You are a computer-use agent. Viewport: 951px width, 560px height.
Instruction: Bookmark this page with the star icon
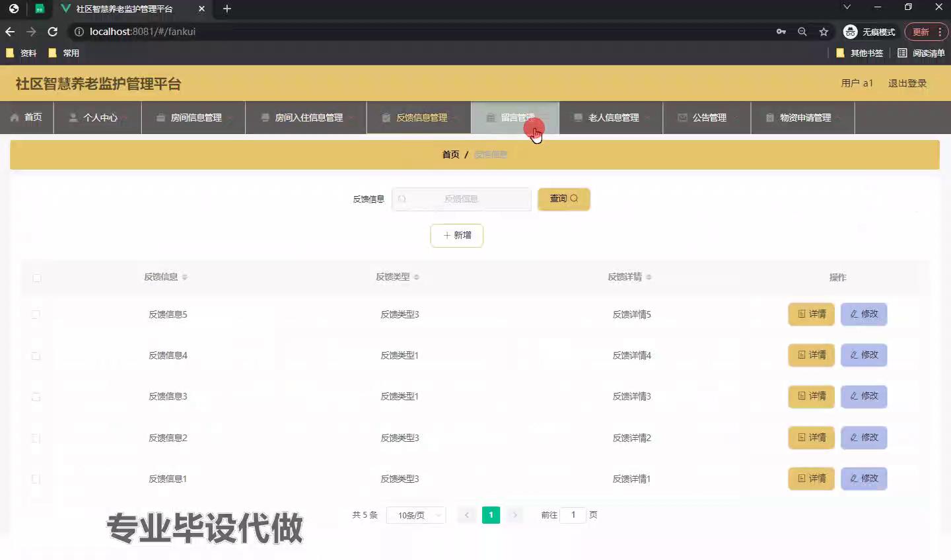824,32
